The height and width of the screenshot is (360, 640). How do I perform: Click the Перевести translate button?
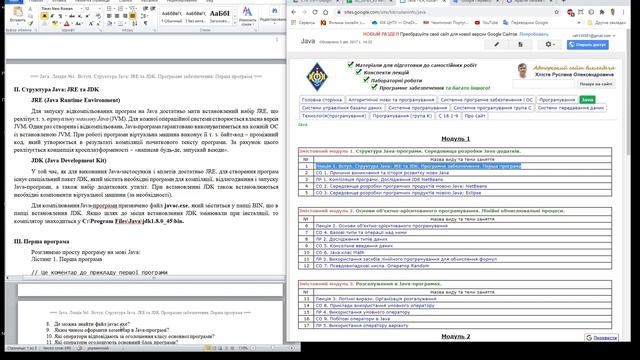pos(601,338)
